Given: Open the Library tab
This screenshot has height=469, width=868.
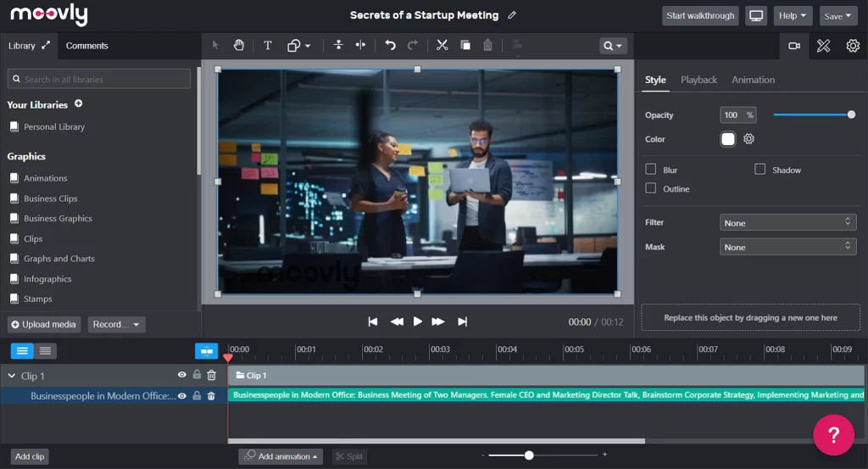Looking at the screenshot, I should pyautogui.click(x=21, y=46).
